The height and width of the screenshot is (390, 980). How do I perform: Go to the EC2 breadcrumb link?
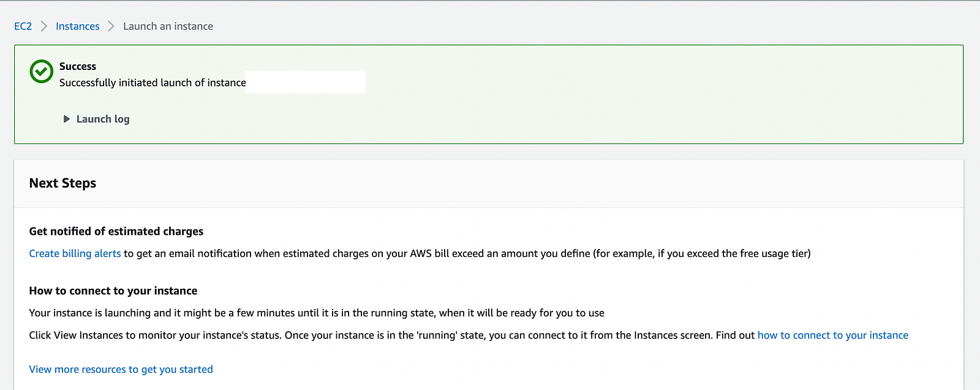[23, 26]
